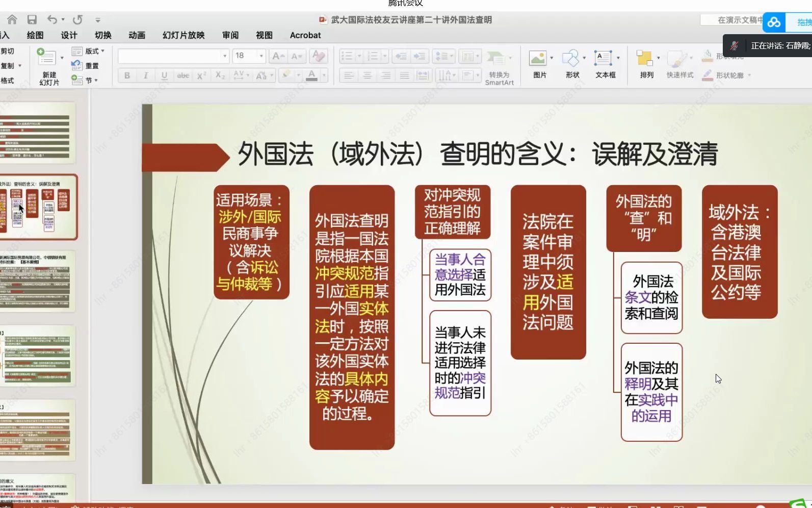Center align the text
812x508 pixels.
coord(367,75)
